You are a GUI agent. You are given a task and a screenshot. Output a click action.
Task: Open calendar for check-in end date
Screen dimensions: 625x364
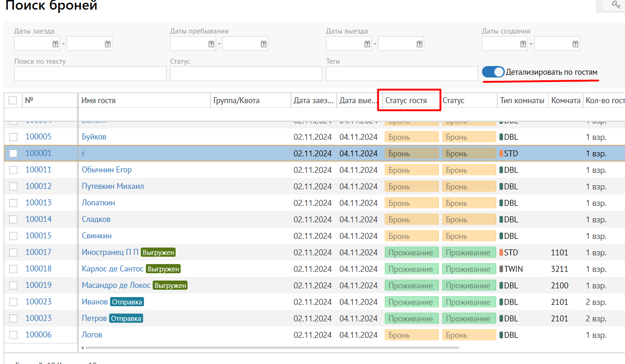(107, 44)
